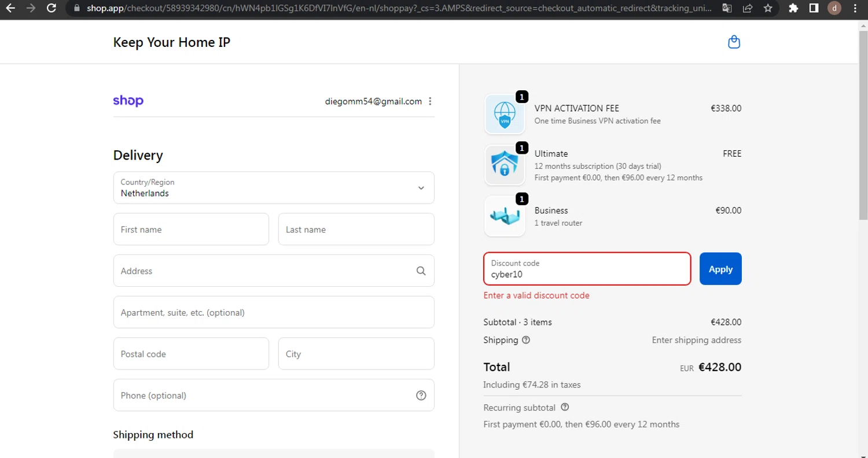Expand the Country/Region dropdown
The height and width of the screenshot is (458, 868).
(274, 187)
